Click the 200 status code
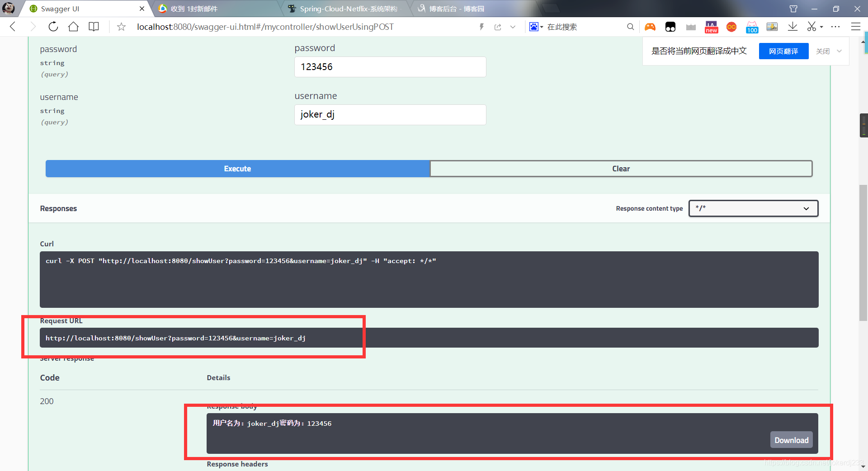 click(47, 401)
